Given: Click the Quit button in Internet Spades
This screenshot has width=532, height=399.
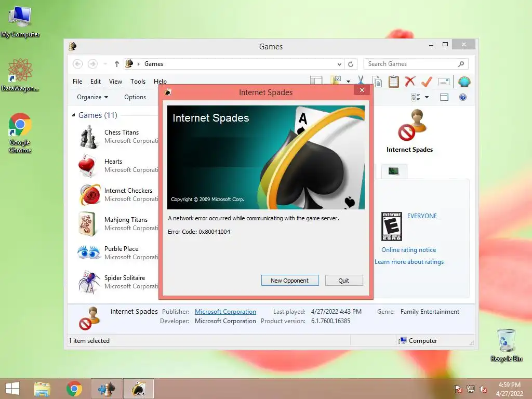Looking at the screenshot, I should coord(344,280).
